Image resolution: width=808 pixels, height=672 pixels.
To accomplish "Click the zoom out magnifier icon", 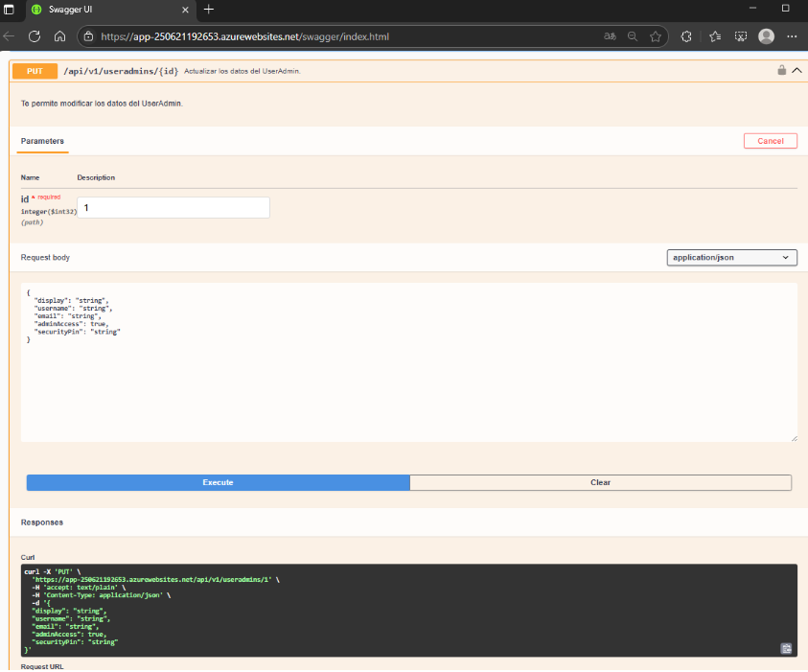I will [x=633, y=36].
